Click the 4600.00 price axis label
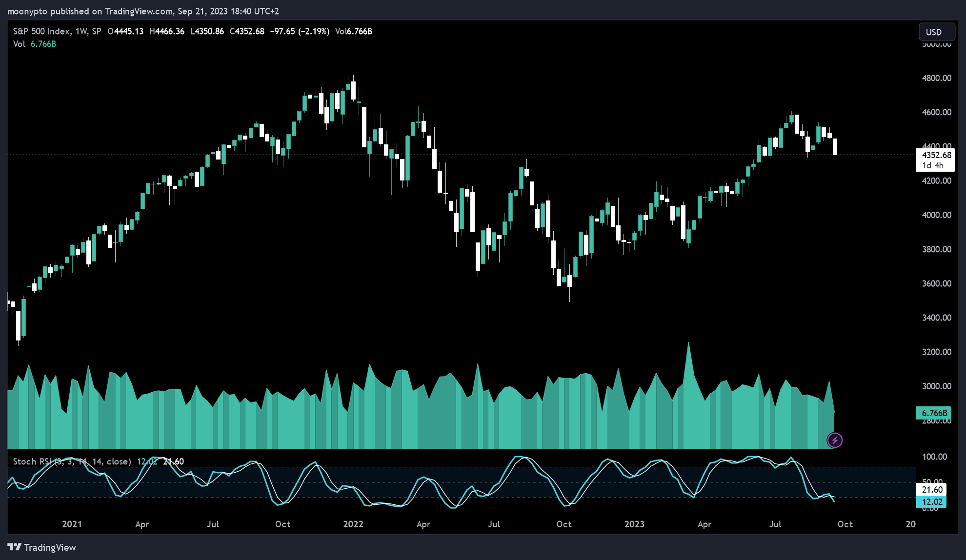Viewport: 966px width, 560px height. (x=936, y=112)
